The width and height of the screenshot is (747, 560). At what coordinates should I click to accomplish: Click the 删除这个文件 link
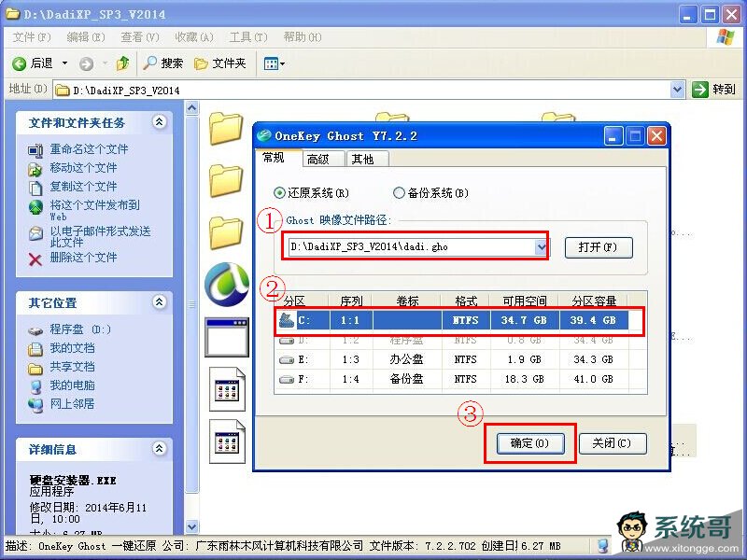point(83,258)
